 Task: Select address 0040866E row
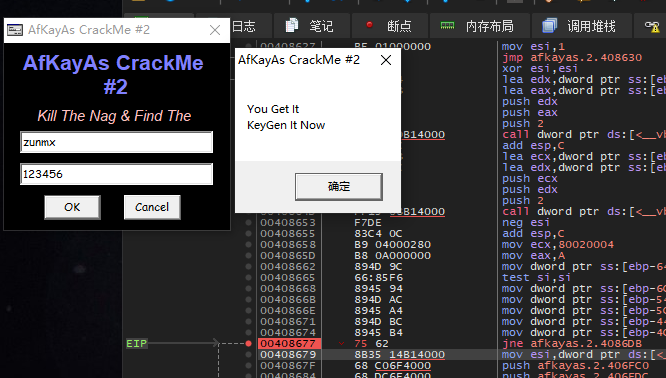pyautogui.click(x=288, y=311)
